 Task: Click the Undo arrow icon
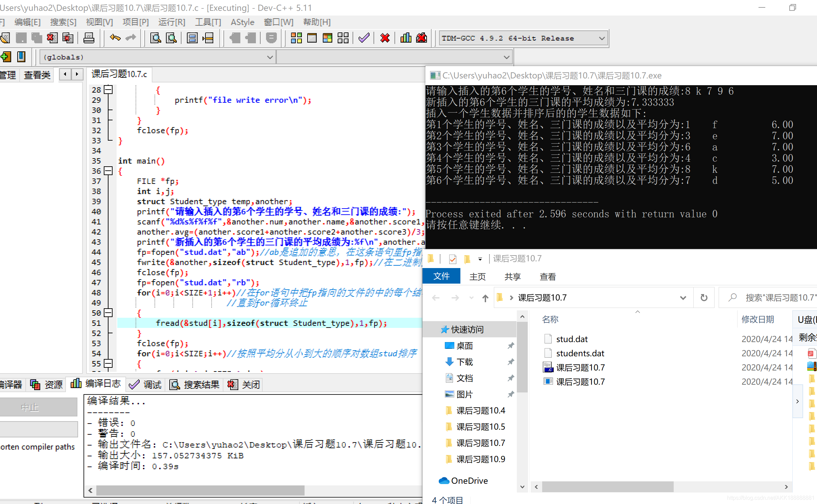[x=115, y=38]
